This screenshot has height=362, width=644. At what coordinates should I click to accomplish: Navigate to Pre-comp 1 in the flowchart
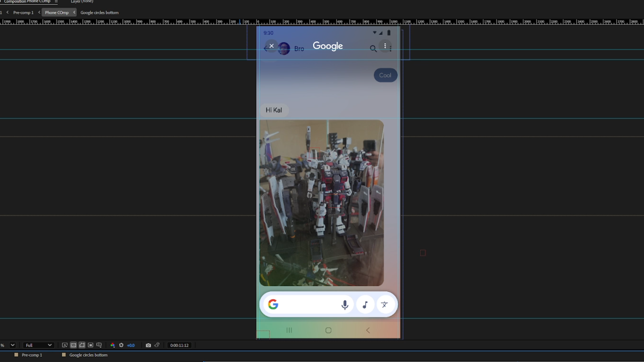[23, 12]
